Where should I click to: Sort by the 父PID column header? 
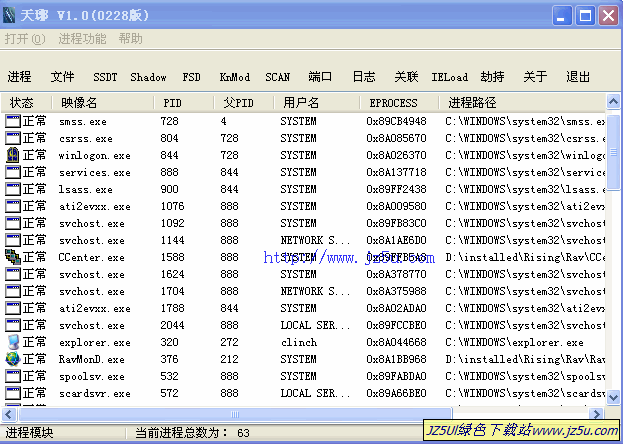click(244, 103)
